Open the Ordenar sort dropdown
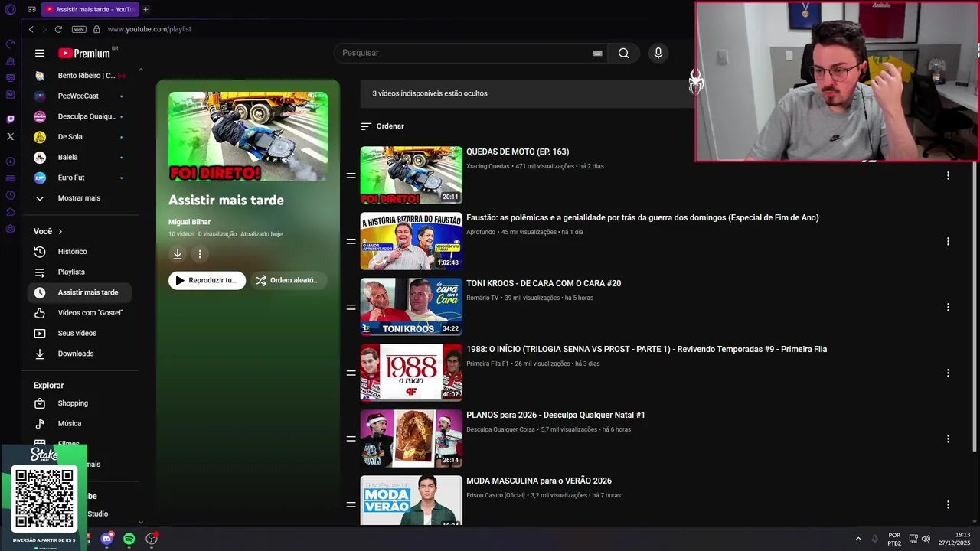The height and width of the screenshot is (551, 980). point(383,126)
